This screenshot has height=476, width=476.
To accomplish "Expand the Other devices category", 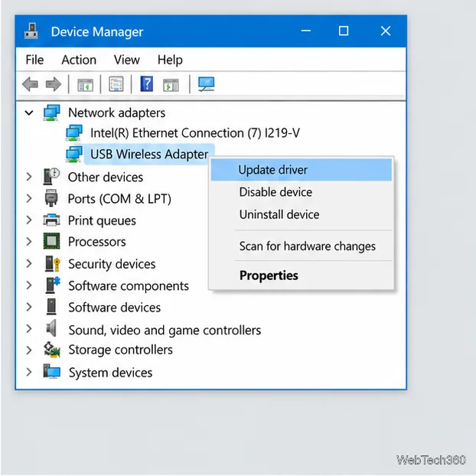I will 29,177.
